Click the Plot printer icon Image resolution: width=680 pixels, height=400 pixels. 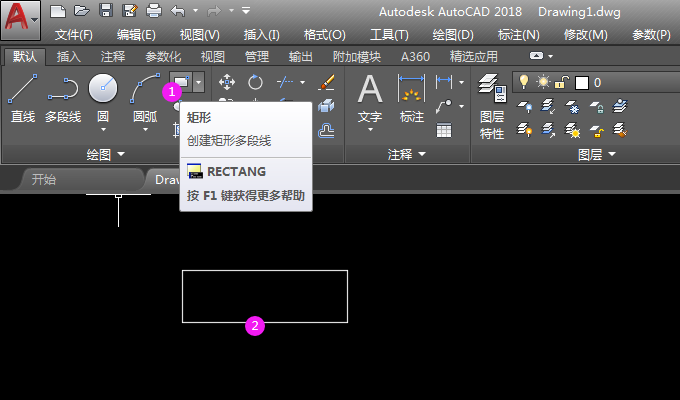tap(154, 10)
